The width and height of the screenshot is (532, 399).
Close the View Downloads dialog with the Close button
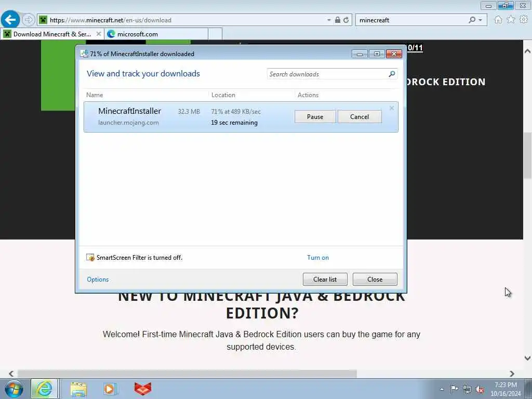[x=375, y=279]
